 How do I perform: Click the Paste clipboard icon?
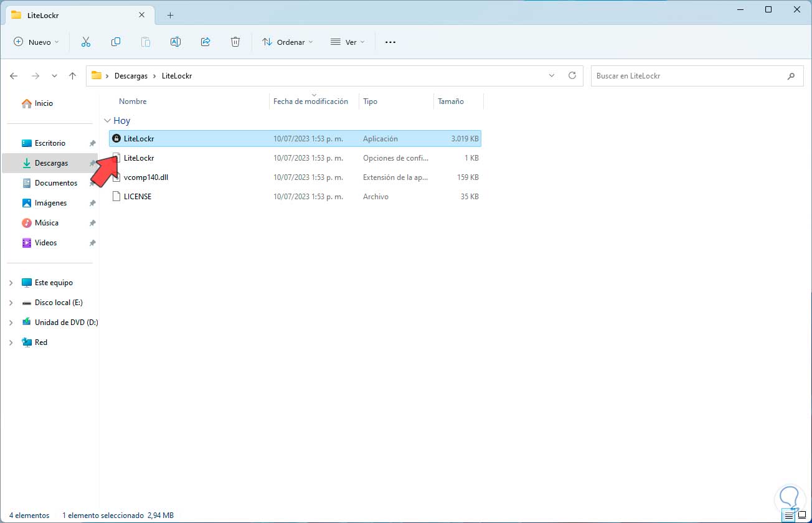pyautogui.click(x=146, y=42)
